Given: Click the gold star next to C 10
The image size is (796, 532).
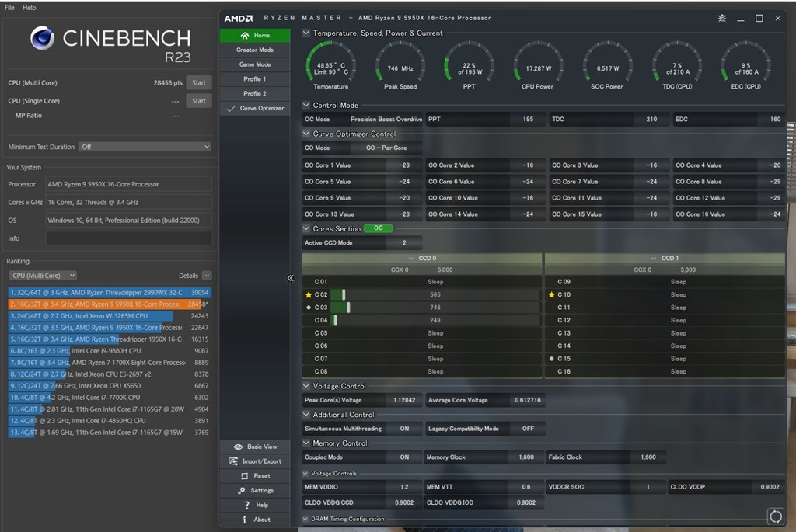Looking at the screenshot, I should tap(551, 294).
